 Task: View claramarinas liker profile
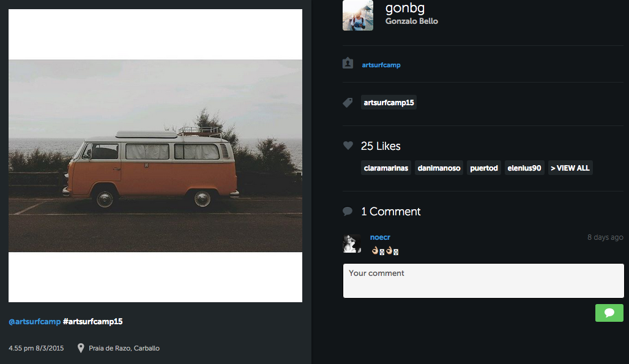click(x=385, y=168)
